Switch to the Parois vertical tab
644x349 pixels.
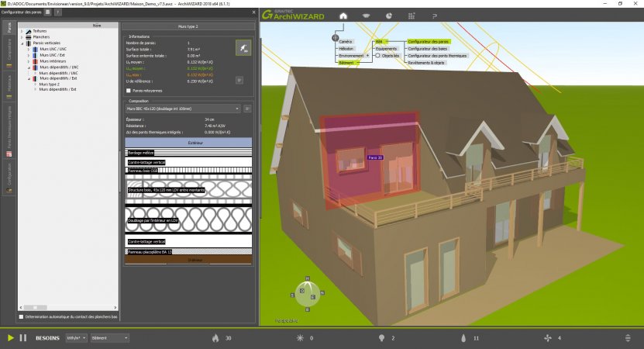click(9, 28)
